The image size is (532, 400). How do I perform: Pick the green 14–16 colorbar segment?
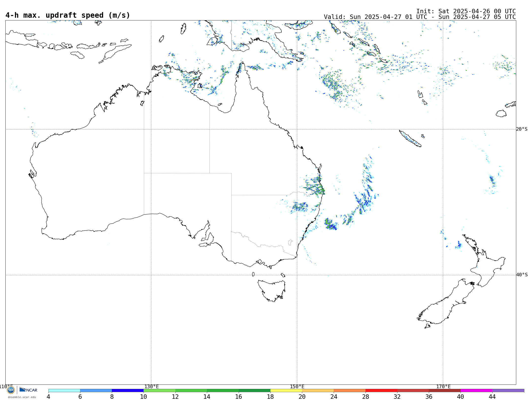(223, 390)
